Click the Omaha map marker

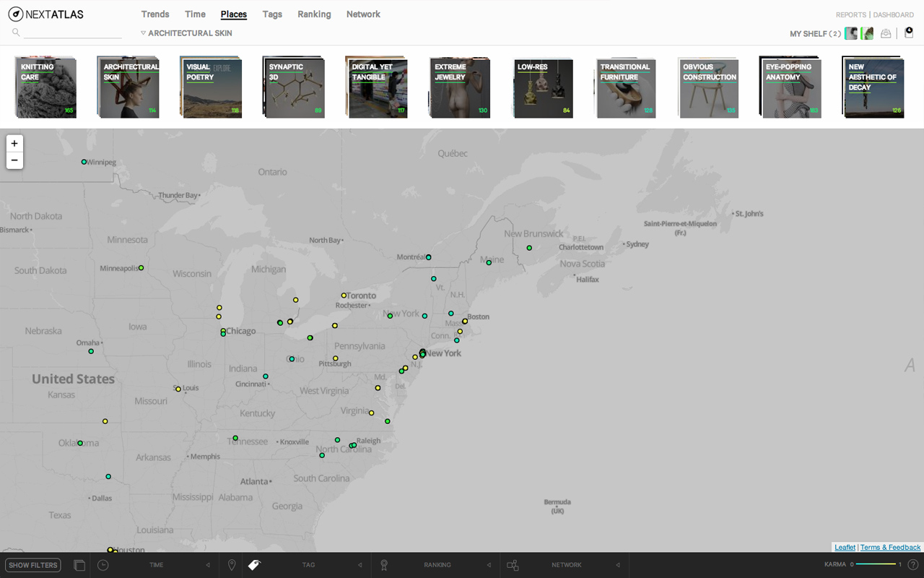pyautogui.click(x=91, y=351)
